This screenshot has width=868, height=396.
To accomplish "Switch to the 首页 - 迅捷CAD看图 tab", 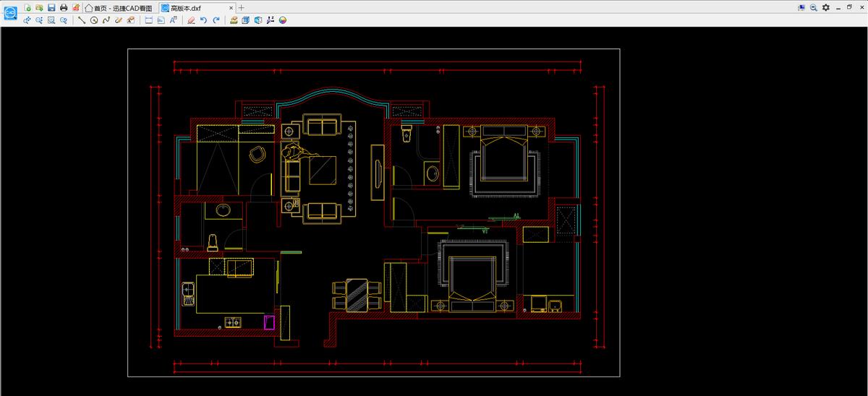I will tap(119, 7).
